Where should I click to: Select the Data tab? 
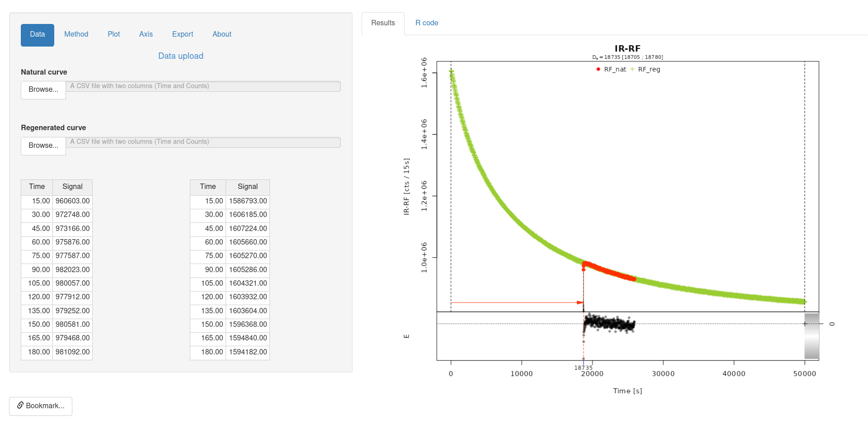pos(38,34)
